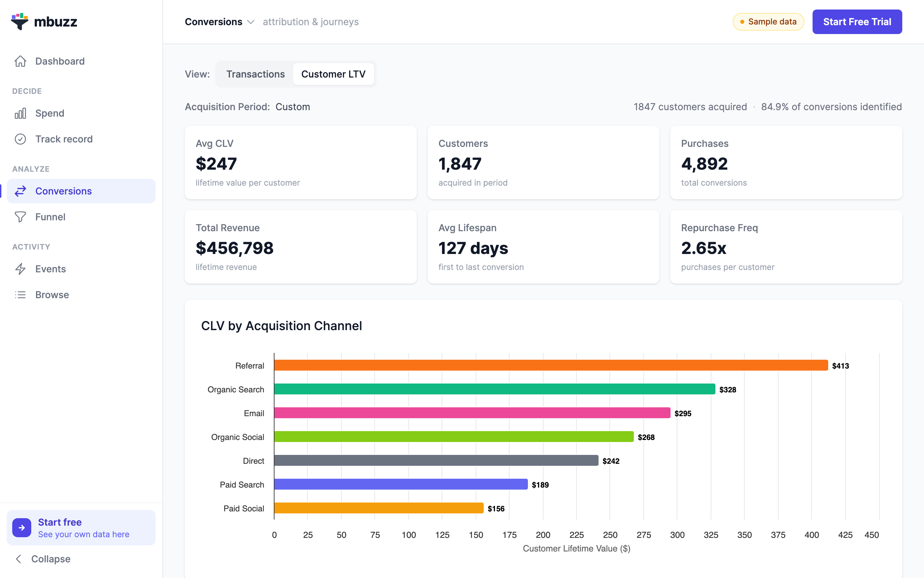Click the purple Paid Search bar
This screenshot has width=924, height=578.
click(x=401, y=485)
